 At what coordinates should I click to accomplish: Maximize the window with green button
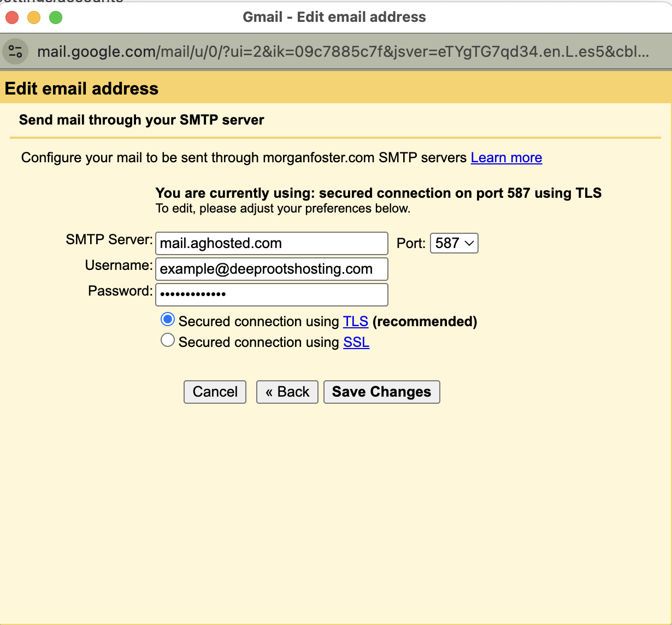tap(56, 17)
